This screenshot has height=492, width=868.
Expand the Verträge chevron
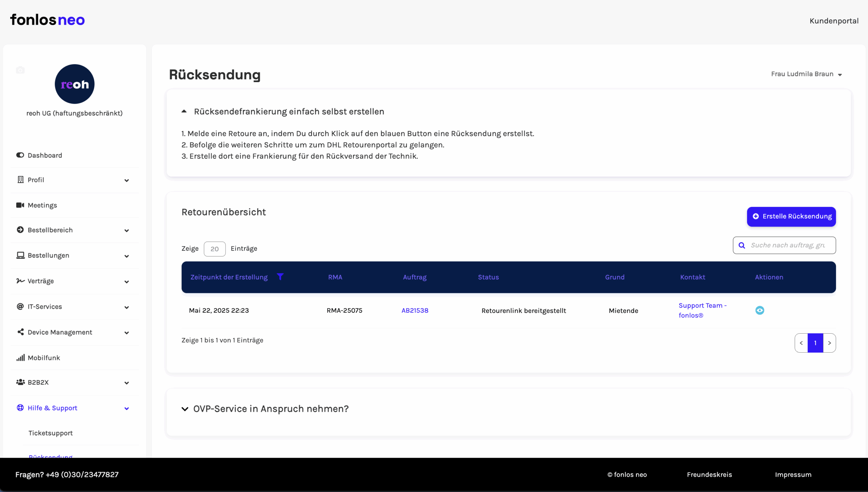point(126,282)
